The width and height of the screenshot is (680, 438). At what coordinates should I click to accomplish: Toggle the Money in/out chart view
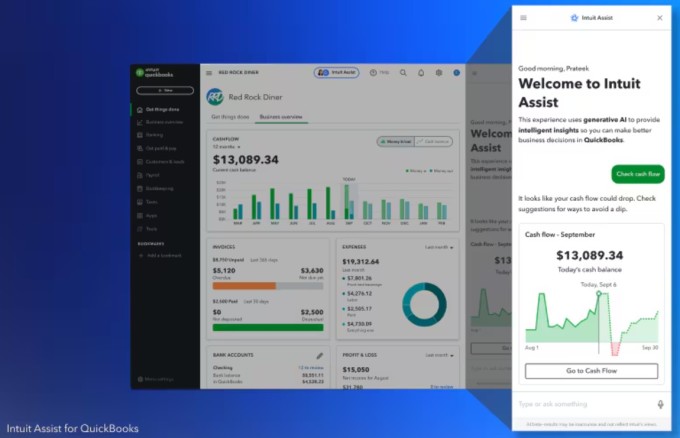(395, 142)
